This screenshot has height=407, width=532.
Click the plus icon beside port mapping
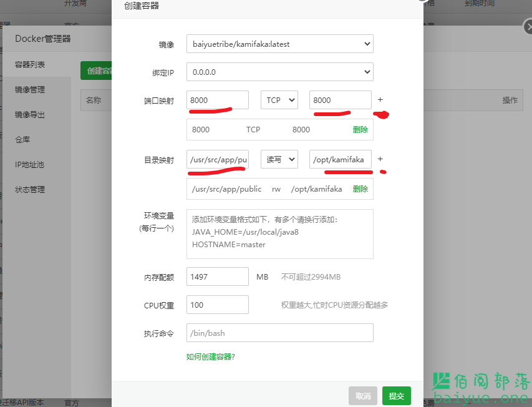click(x=380, y=100)
